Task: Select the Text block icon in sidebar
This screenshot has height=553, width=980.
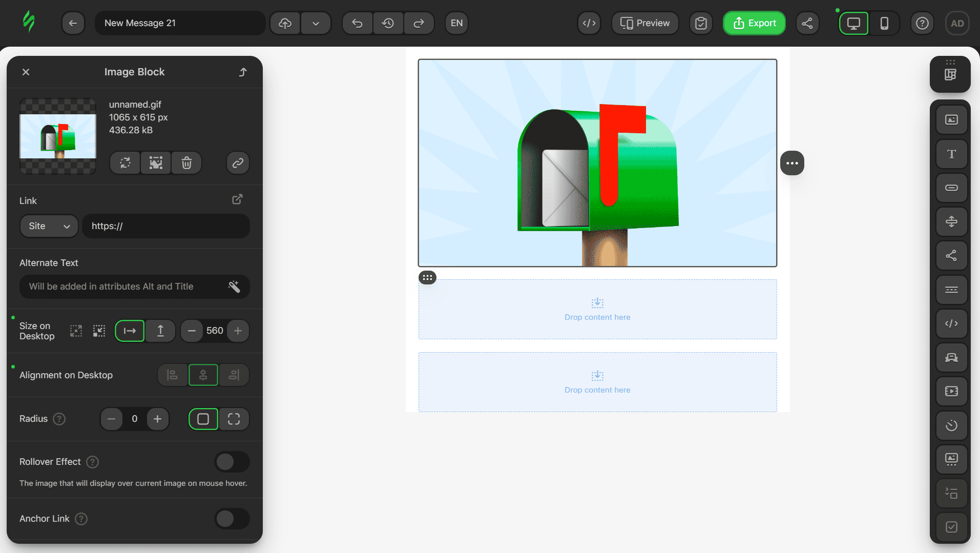Action: click(951, 154)
